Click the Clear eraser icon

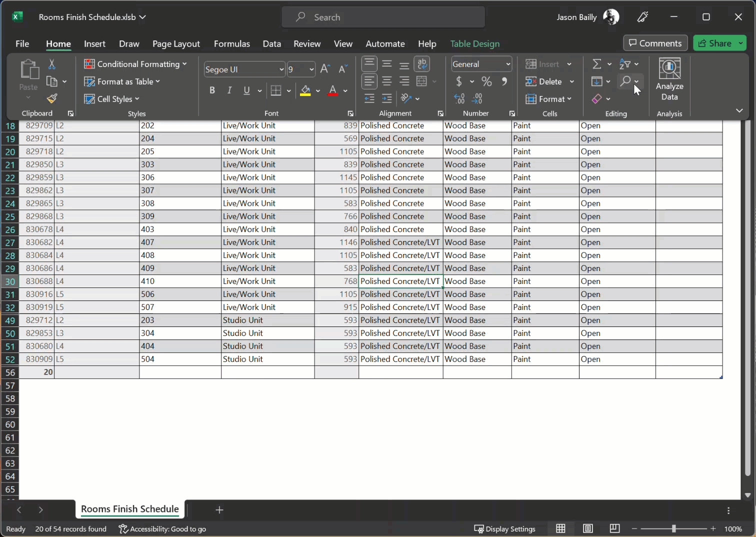[597, 98]
